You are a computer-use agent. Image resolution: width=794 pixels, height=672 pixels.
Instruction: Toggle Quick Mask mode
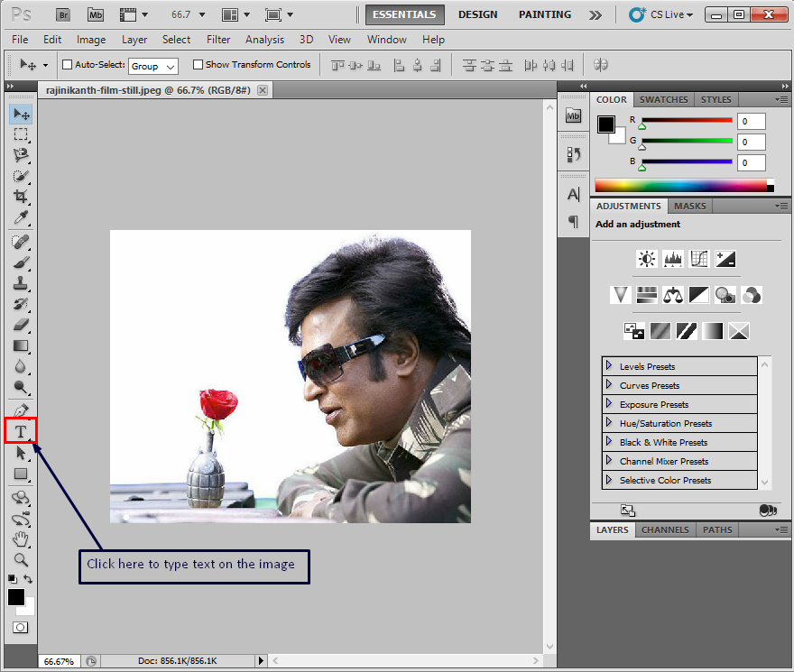pos(20,626)
